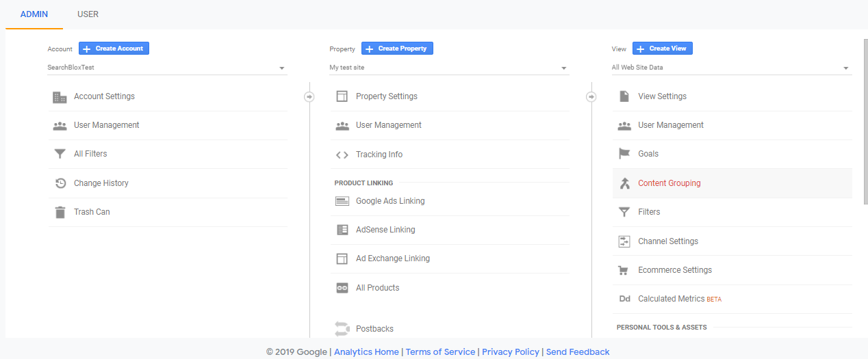
Task: Click the AdSense Linking icon
Action: pyautogui.click(x=342, y=230)
